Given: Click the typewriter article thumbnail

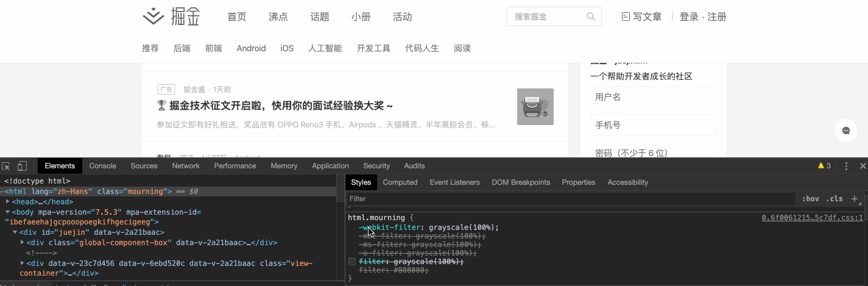Looking at the screenshot, I should [x=535, y=107].
